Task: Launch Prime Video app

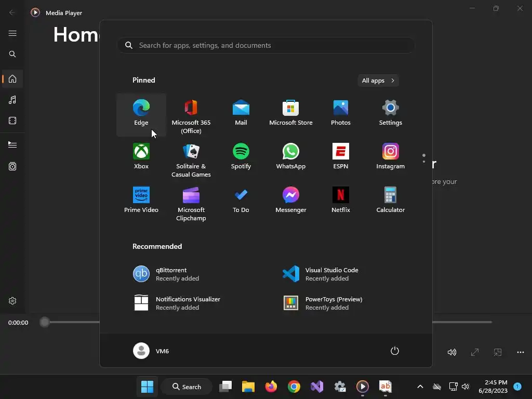Action: 141,202
